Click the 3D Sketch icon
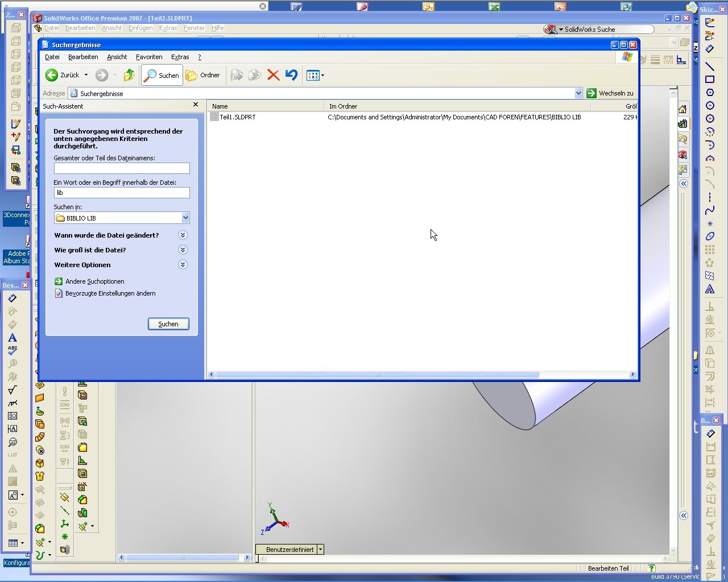Image resolution: width=728 pixels, height=582 pixels. point(710,36)
